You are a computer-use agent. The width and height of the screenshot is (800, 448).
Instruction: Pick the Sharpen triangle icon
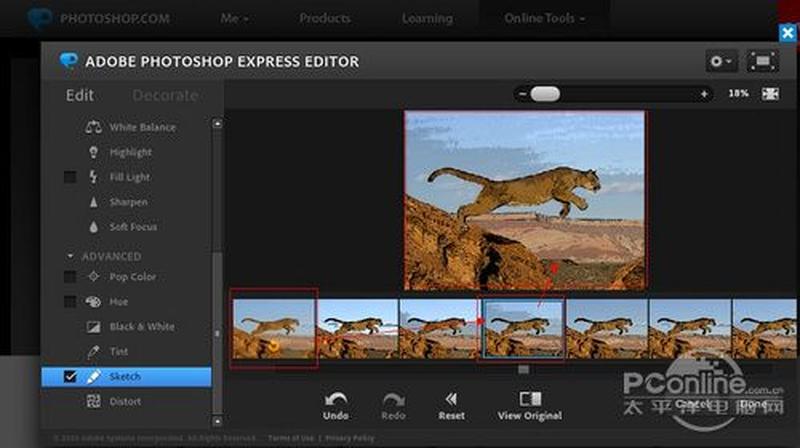click(x=93, y=202)
